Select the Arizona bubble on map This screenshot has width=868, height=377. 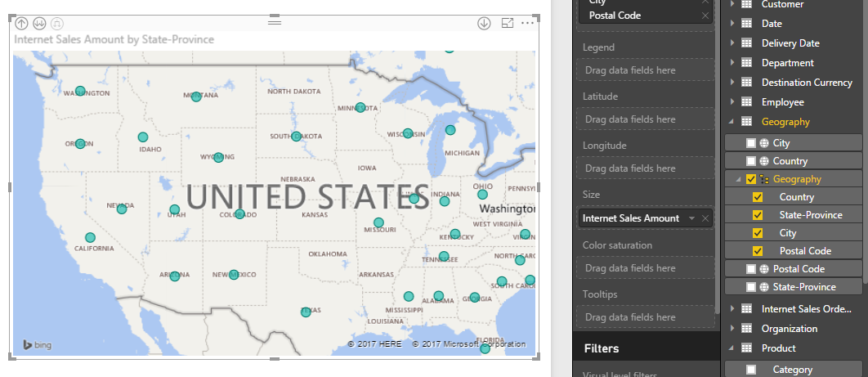(175, 276)
